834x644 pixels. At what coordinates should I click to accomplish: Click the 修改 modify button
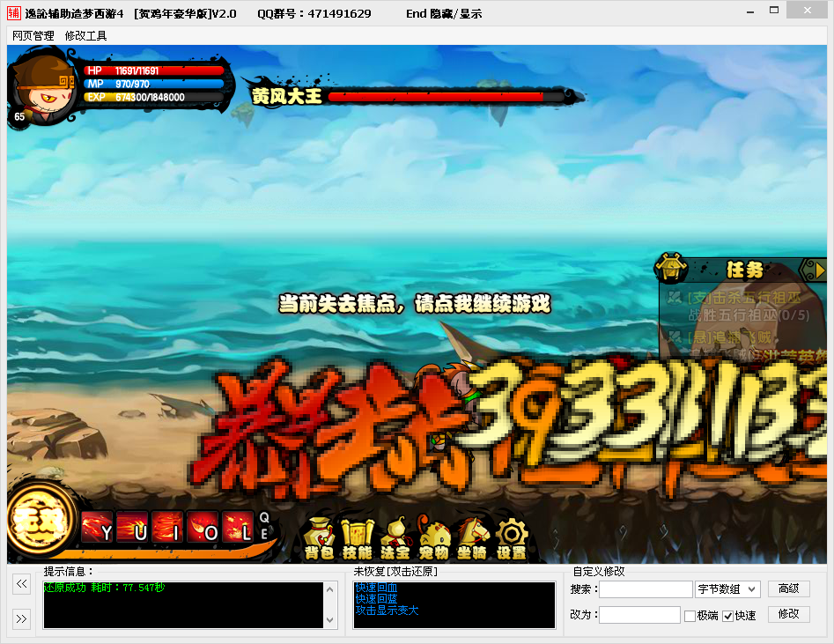coord(789,614)
